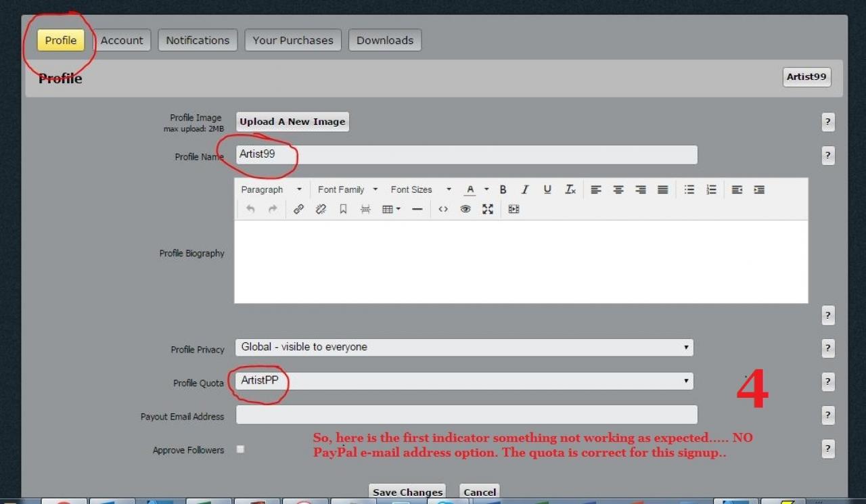Decrease indent in the editor
Viewport: 866px width, 504px height.
[737, 190]
